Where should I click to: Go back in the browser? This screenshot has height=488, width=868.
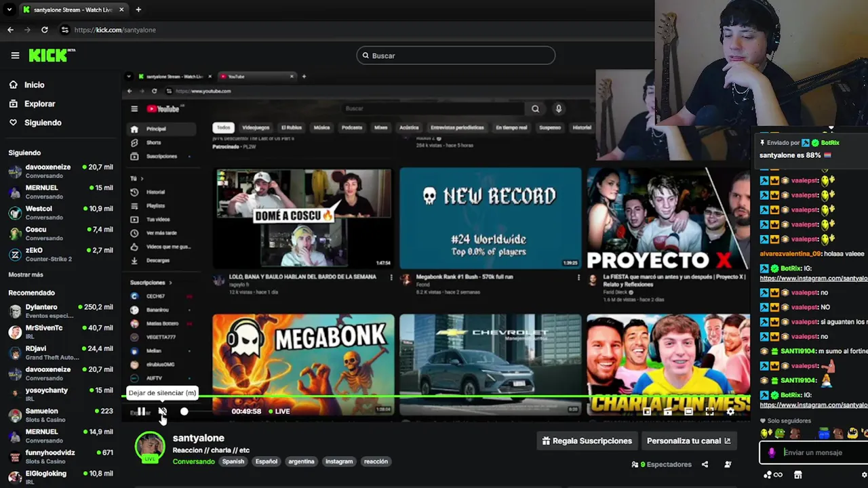tap(10, 30)
